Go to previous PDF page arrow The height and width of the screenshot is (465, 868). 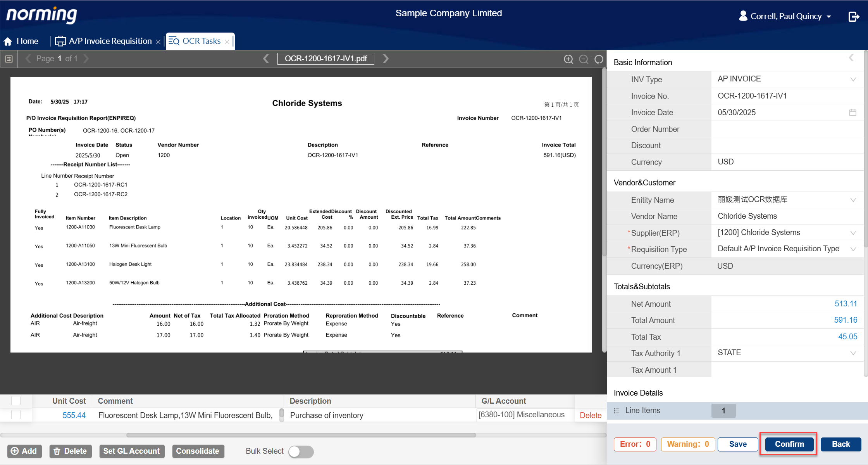[28, 59]
